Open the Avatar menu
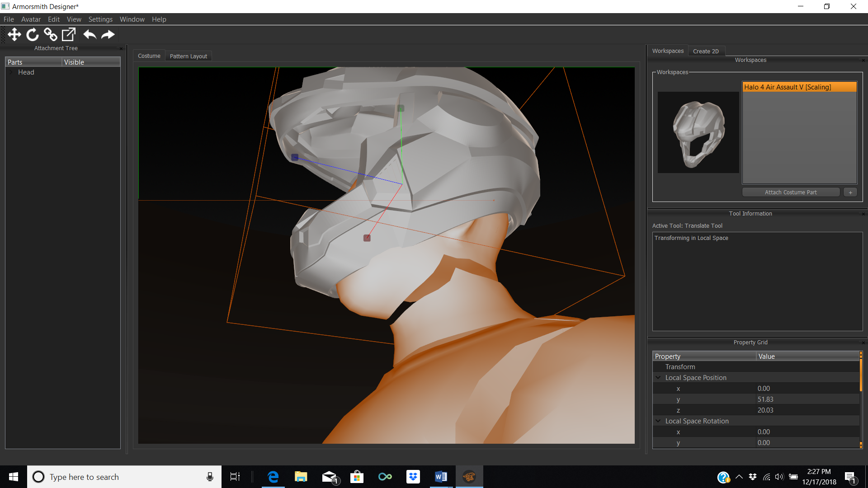Image resolution: width=868 pixels, height=488 pixels. pos(31,19)
